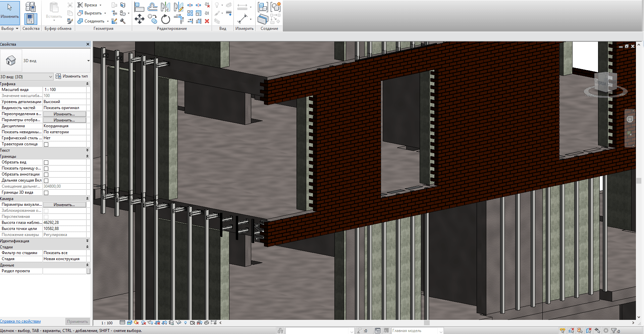
Task: Toggle sun path off icon in view bar
Action: [136, 323]
